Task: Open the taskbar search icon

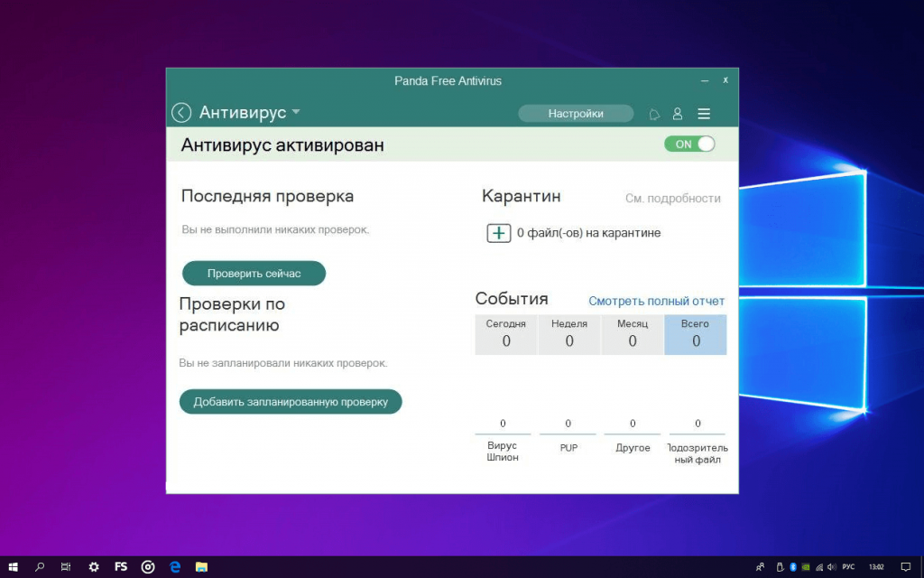Action: [40, 567]
